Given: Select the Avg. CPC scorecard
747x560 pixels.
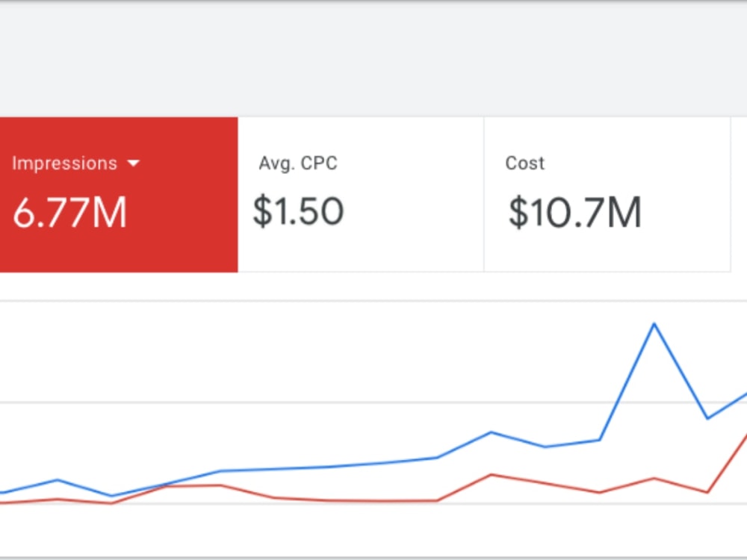Looking at the screenshot, I should click(361, 194).
